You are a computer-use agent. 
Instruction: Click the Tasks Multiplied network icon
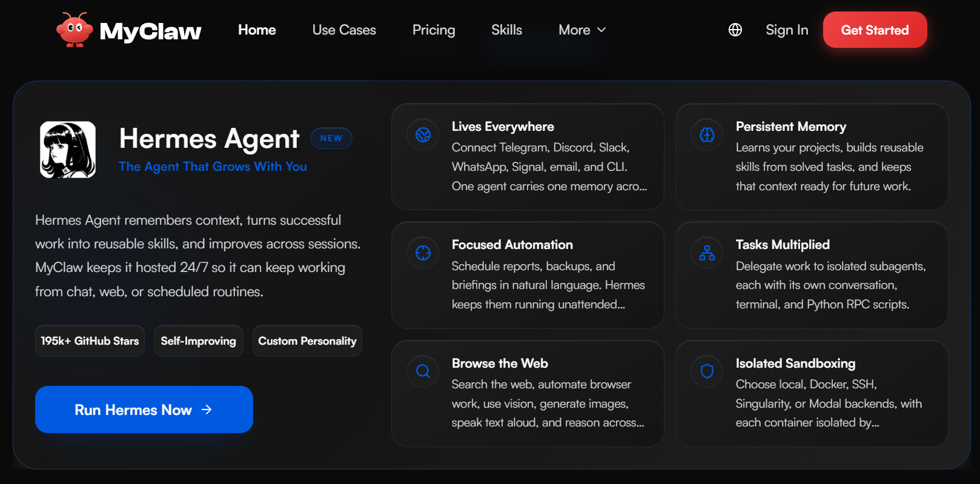coord(707,253)
